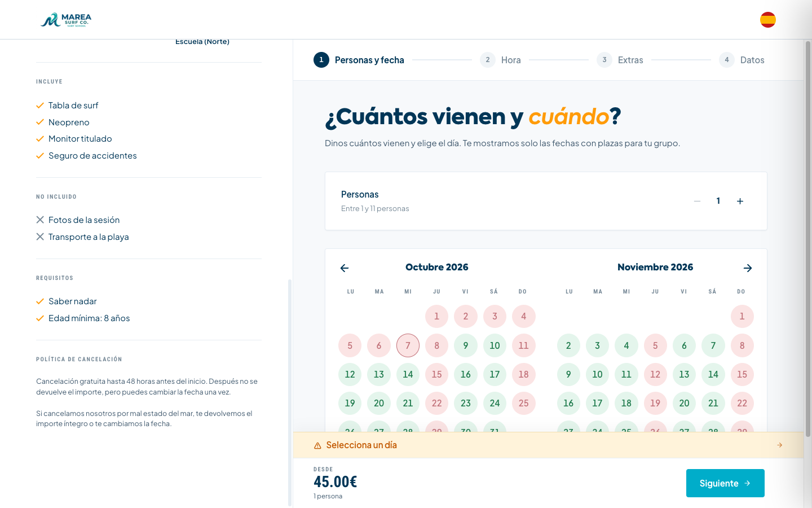Viewport: 812px width, 508px height.
Task: Select the Extras step
Action: pyautogui.click(x=620, y=60)
